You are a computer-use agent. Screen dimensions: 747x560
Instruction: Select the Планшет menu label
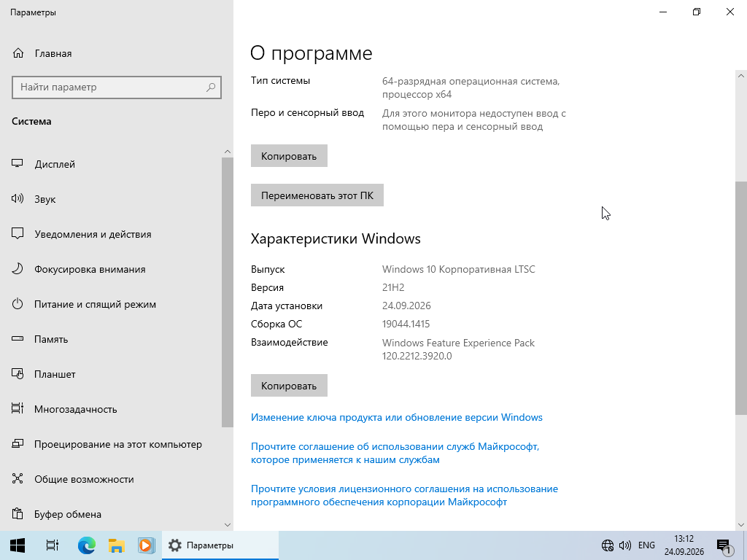coord(55,374)
